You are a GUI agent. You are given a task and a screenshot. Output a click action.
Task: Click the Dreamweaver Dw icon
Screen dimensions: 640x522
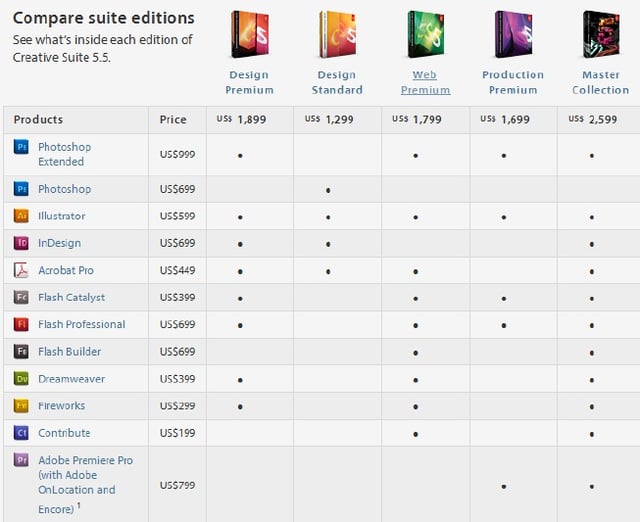(21, 379)
